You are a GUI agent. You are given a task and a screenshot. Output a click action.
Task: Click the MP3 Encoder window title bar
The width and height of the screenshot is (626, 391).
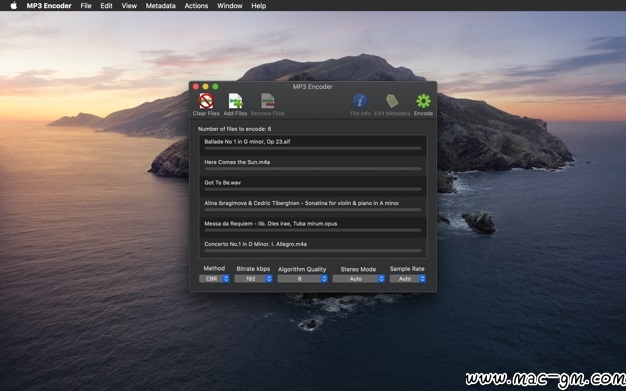313,86
